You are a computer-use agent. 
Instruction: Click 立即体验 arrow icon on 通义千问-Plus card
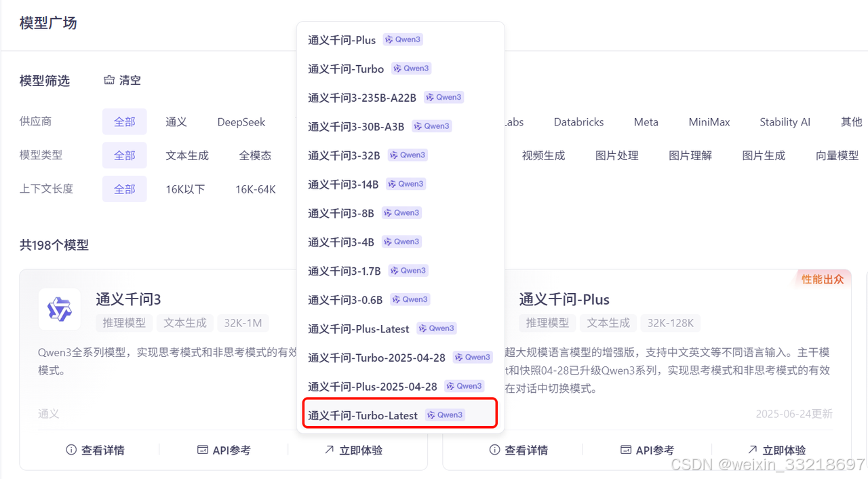click(752, 450)
